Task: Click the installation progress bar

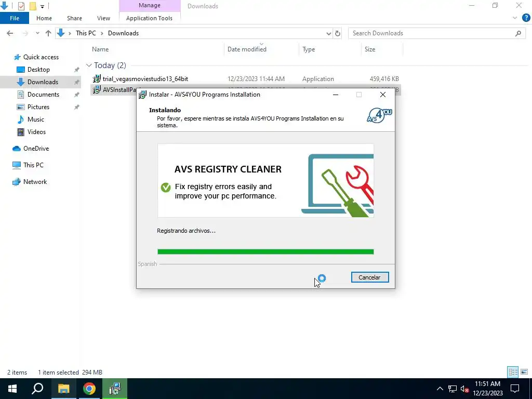Action: point(265,251)
